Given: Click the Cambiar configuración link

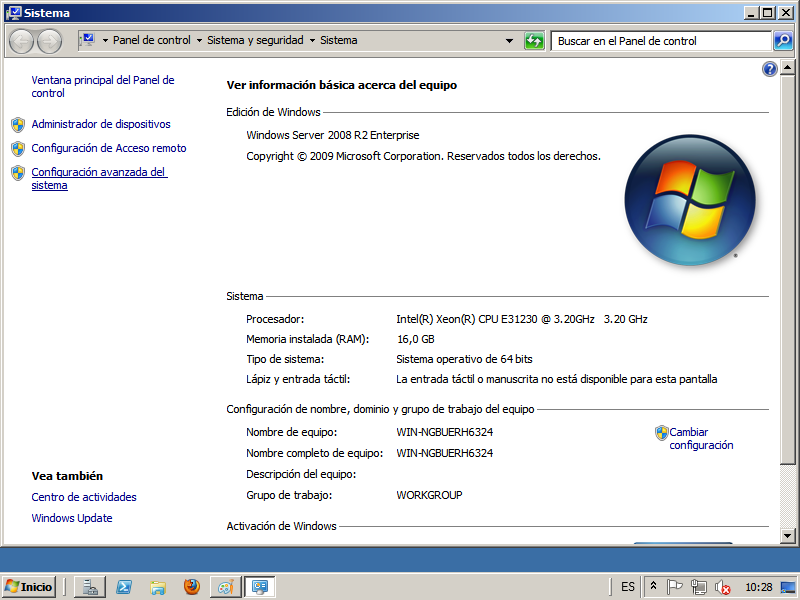Looking at the screenshot, I should coord(701,439).
